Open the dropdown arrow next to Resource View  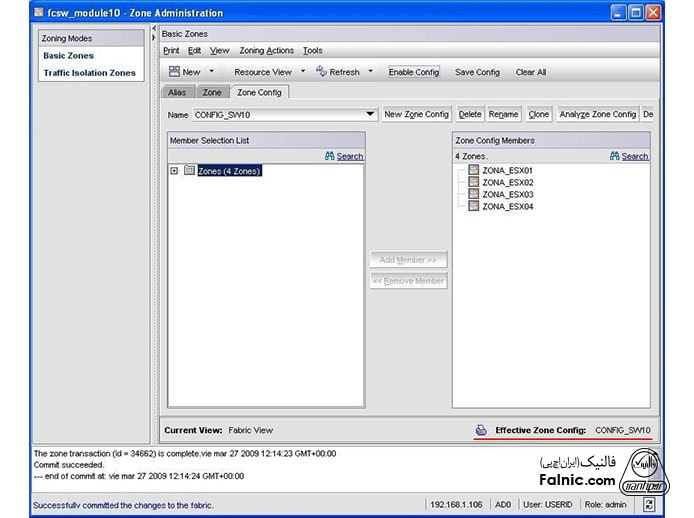[303, 72]
